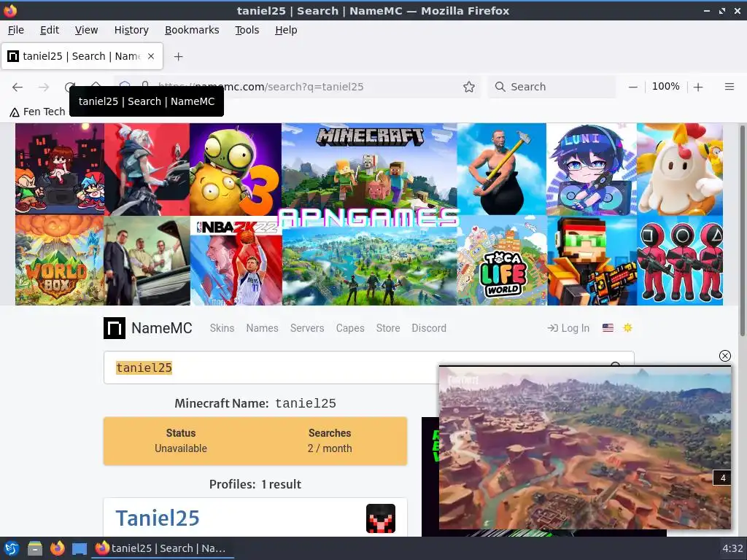Click the Toca Life World tile

pos(502,261)
